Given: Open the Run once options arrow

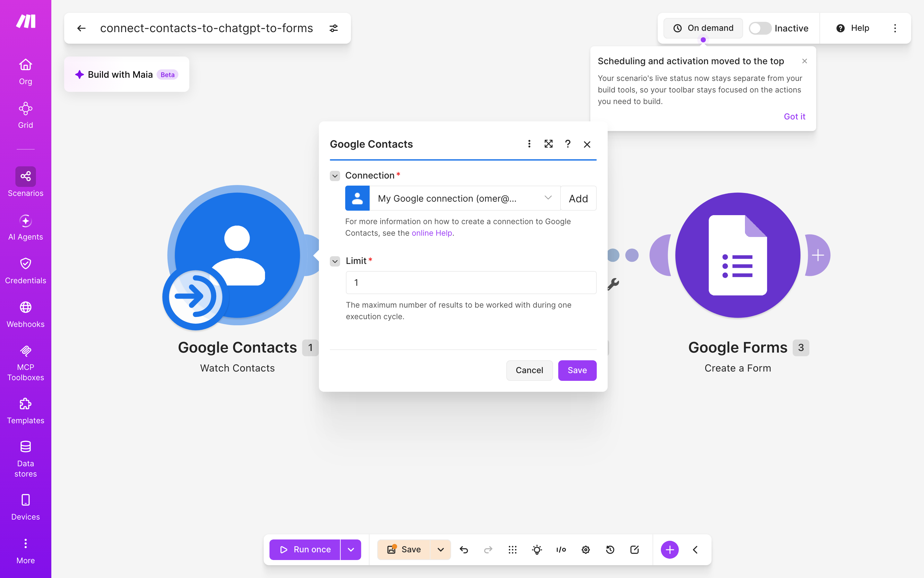Looking at the screenshot, I should (x=351, y=550).
